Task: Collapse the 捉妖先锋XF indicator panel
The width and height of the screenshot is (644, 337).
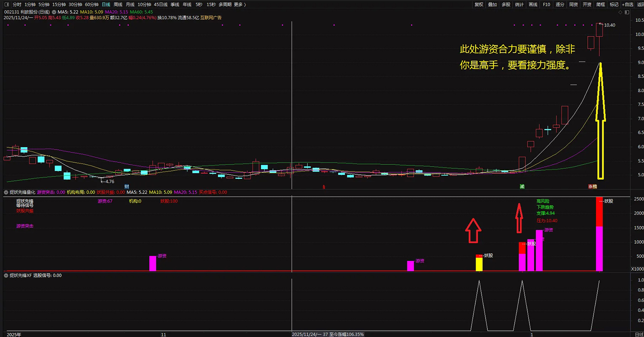Action: tap(6, 275)
